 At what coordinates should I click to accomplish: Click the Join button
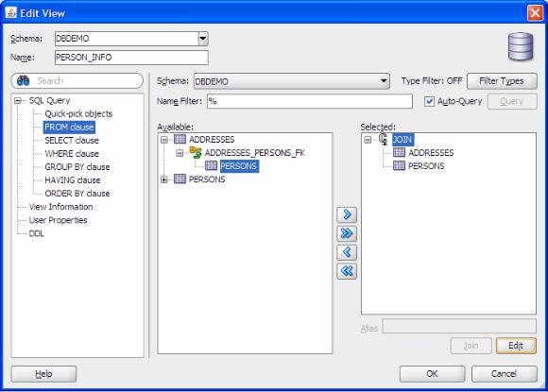pyautogui.click(x=471, y=346)
